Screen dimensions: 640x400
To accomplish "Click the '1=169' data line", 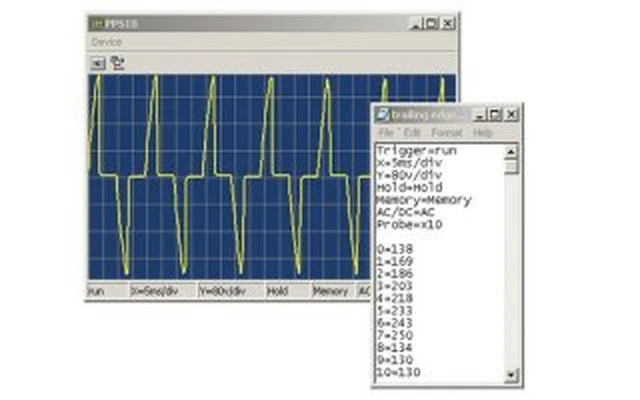I will click(x=395, y=261).
